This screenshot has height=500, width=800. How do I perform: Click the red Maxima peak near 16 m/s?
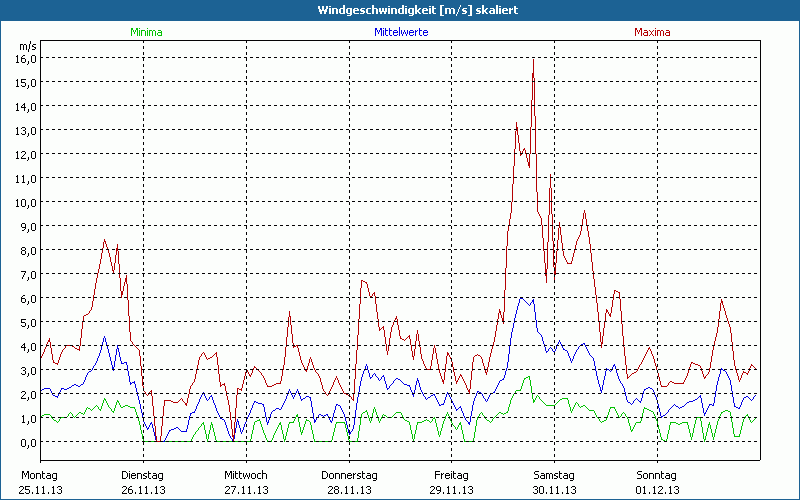point(533,60)
